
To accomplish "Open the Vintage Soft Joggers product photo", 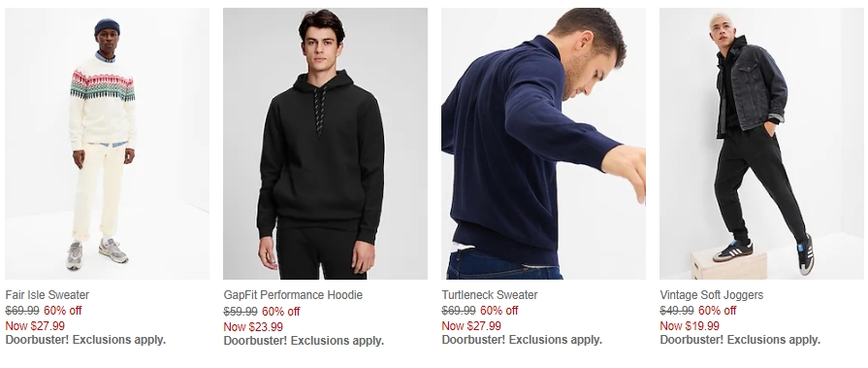I will click(761, 144).
